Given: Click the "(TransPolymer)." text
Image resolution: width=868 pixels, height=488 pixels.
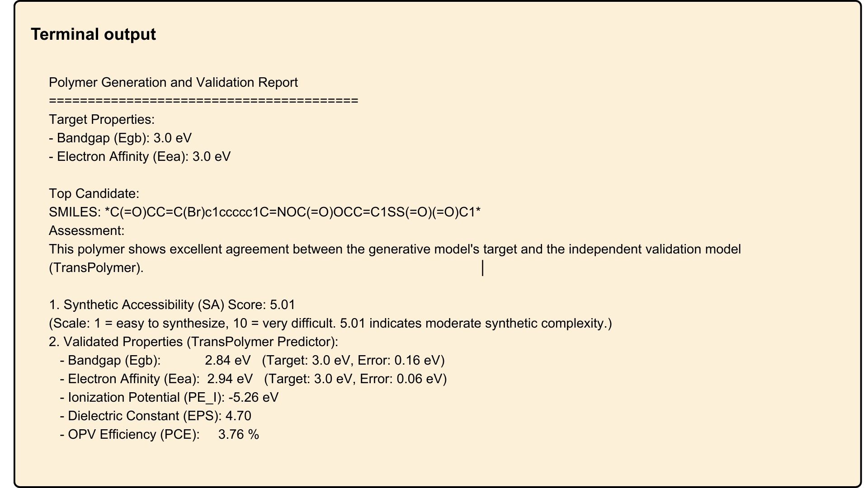Looking at the screenshot, I should pyautogui.click(x=96, y=268).
